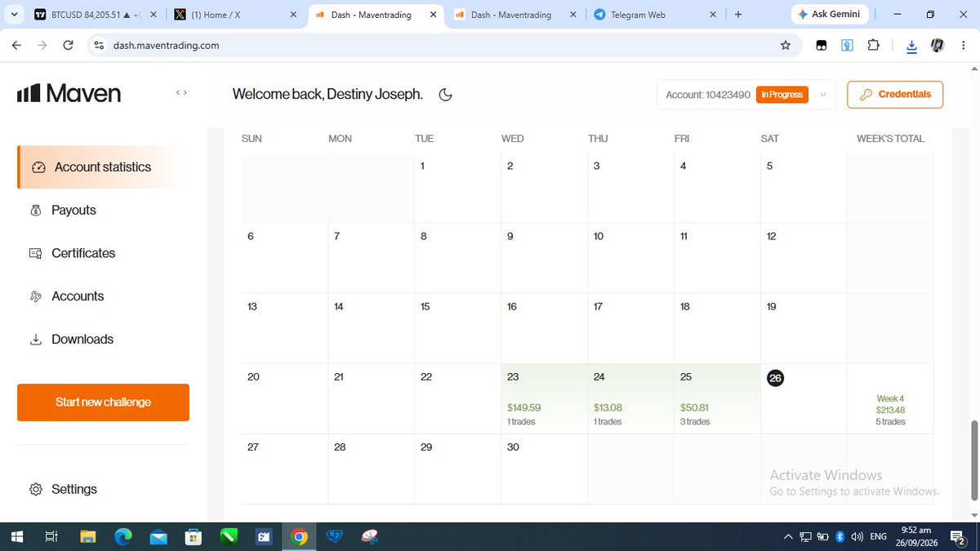Click the site information icon in address bar
Viewport: 980px width, 551px height.
pos(99,46)
